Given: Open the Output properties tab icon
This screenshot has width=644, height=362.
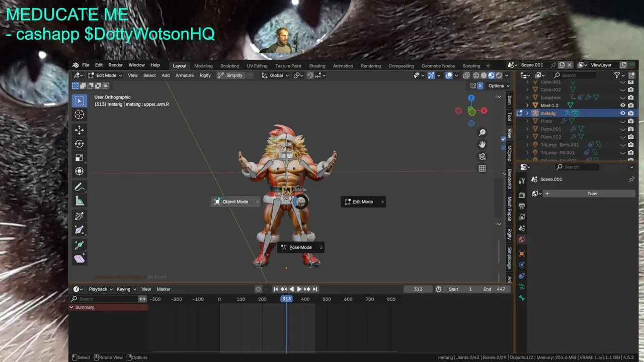Looking at the screenshot, I should coord(522,206).
